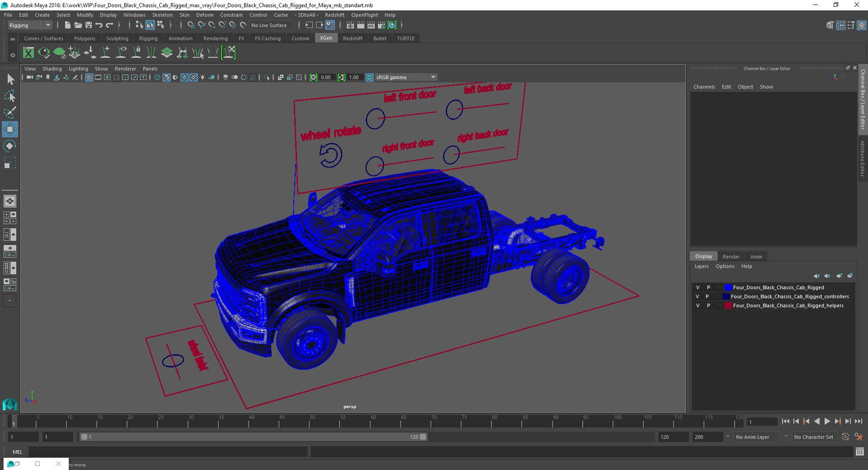Open the sRGB gamma color space dropdown
Screen dimensions: 868x470
406,77
